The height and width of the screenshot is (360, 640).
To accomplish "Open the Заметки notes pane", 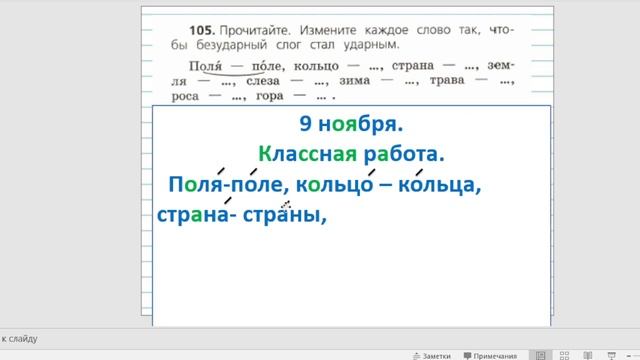I will tap(431, 356).
